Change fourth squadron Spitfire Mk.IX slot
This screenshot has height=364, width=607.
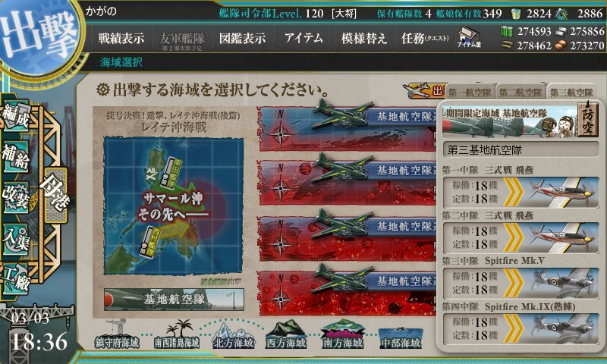click(x=521, y=328)
